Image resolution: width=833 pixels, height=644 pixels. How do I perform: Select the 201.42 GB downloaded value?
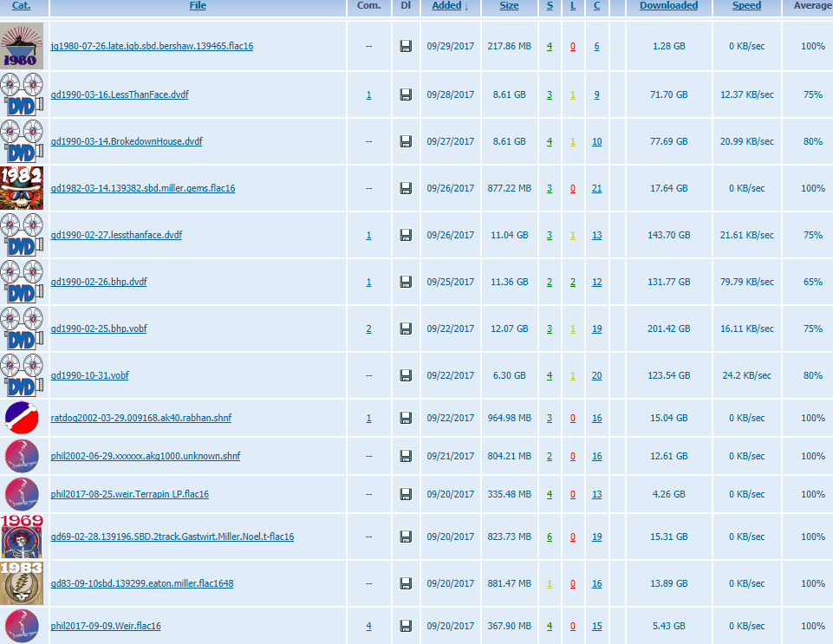(x=669, y=329)
